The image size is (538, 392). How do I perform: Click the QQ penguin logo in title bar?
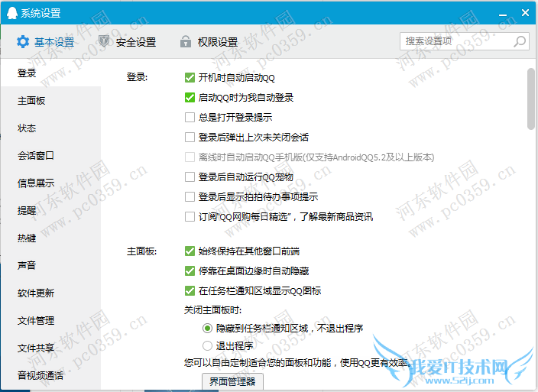(12, 13)
